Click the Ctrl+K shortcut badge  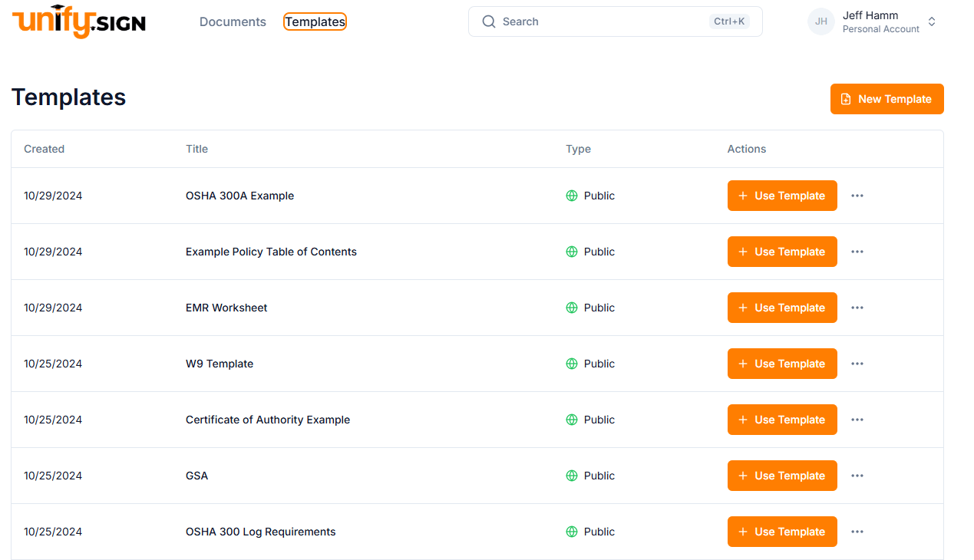[728, 21]
